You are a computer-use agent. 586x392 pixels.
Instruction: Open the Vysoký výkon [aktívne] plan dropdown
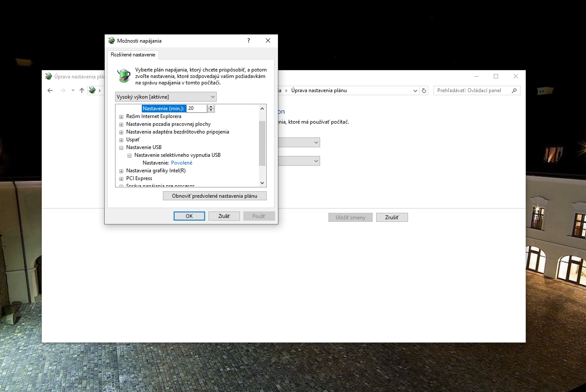166,97
